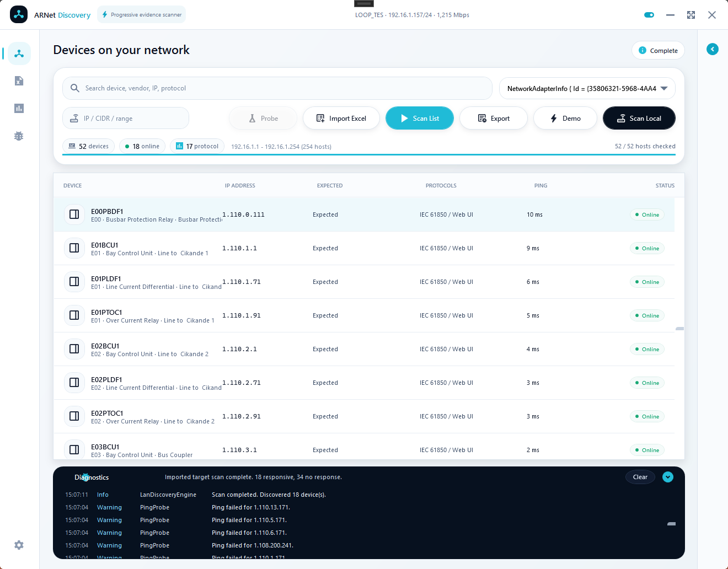Open the bar chart statistics sidebar page
728x569 pixels.
point(19,108)
